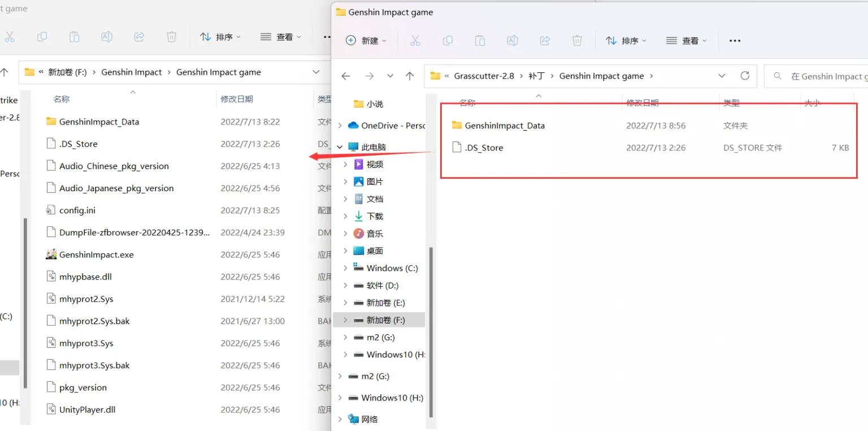868x431 pixels.
Task: Select GenshinImpact.exe in the left window
Action: click(x=97, y=255)
